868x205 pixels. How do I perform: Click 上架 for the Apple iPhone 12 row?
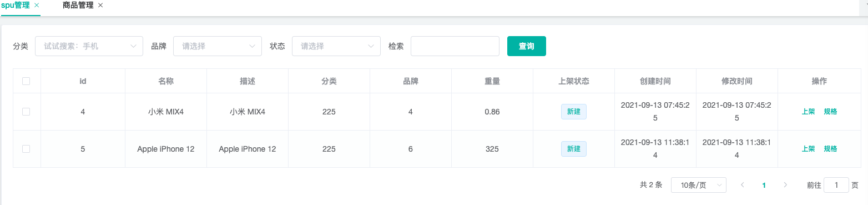click(x=808, y=149)
